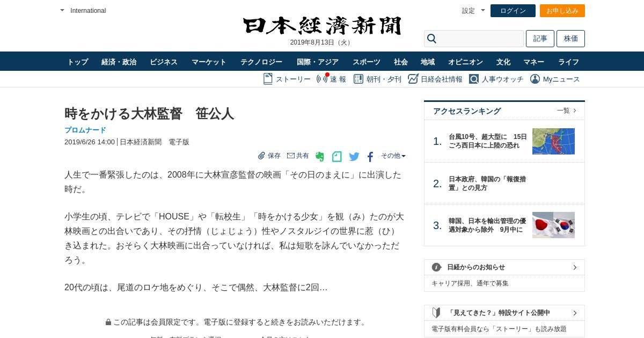The height and width of the screenshot is (338, 644).
Task: Click the green note share icon
Action: pyautogui.click(x=337, y=157)
